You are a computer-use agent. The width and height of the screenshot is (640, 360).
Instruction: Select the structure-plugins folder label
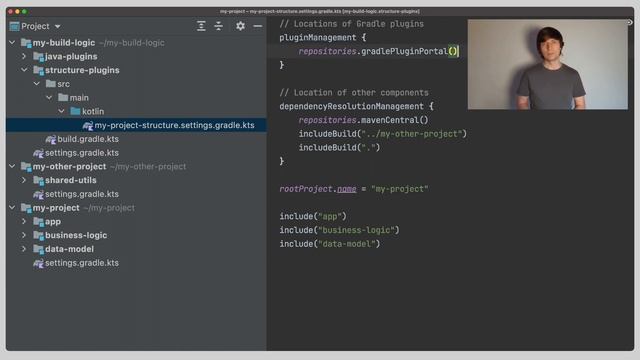point(82,70)
